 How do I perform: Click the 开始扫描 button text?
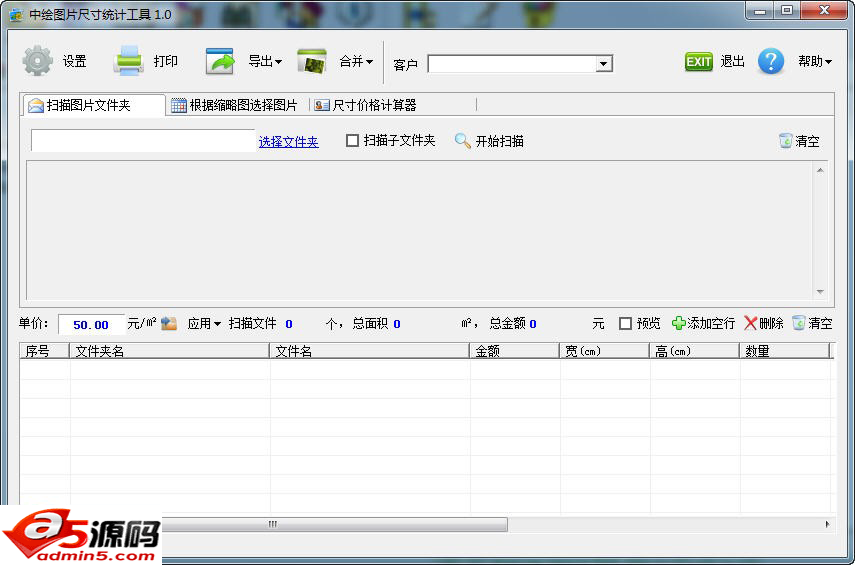pyautogui.click(x=499, y=141)
